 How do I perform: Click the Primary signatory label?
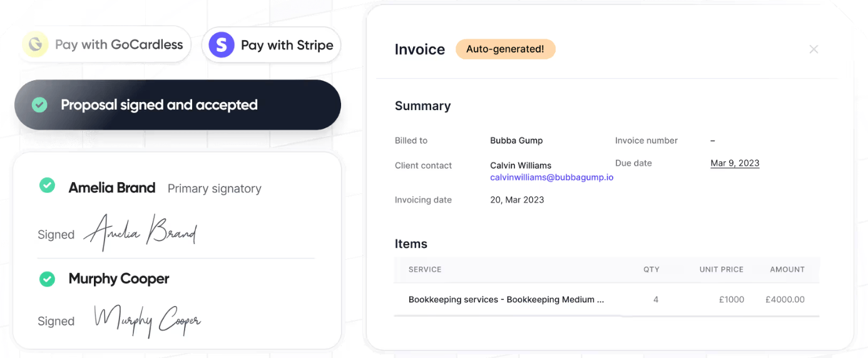[x=215, y=188]
